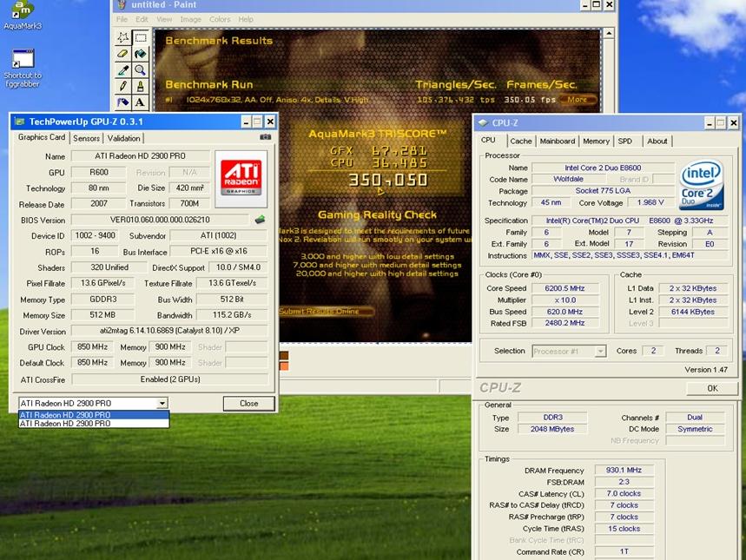Click the Intel Core 2 Duo logo
Viewport: 746px width, 560px height.
(x=702, y=186)
